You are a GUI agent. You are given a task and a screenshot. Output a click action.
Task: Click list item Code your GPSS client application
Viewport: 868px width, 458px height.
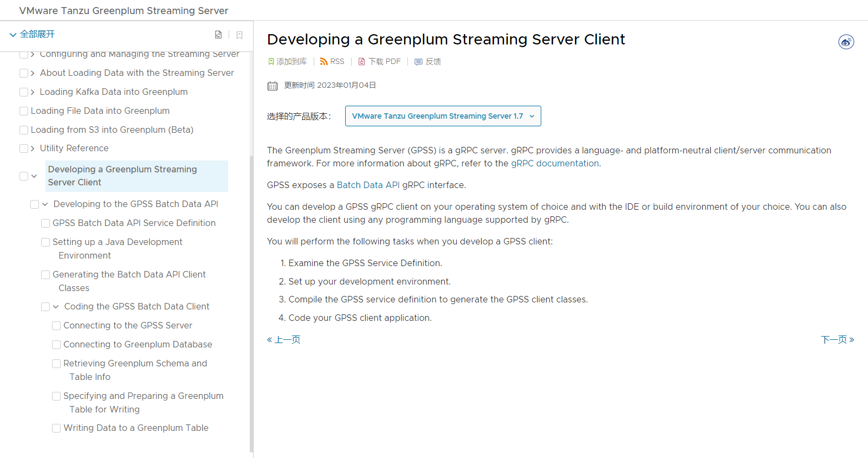[360, 318]
